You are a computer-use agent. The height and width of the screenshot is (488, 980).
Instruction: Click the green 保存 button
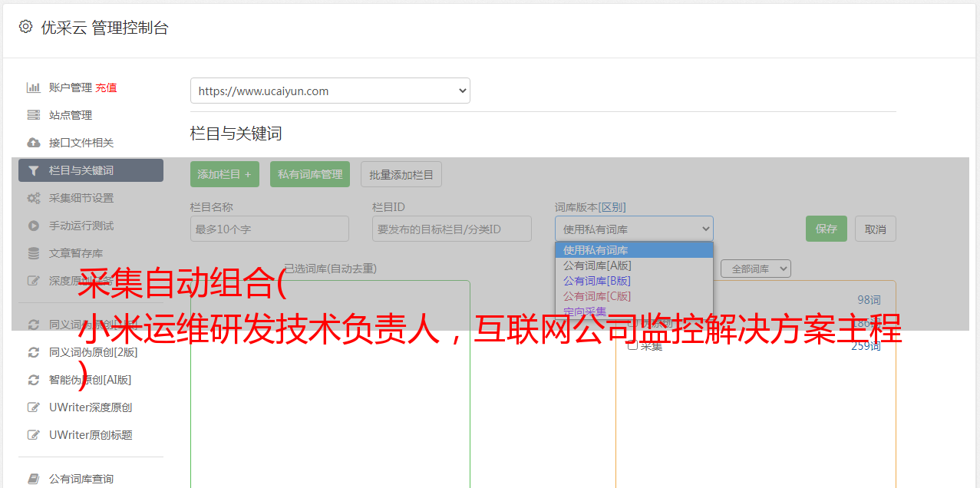click(x=827, y=229)
